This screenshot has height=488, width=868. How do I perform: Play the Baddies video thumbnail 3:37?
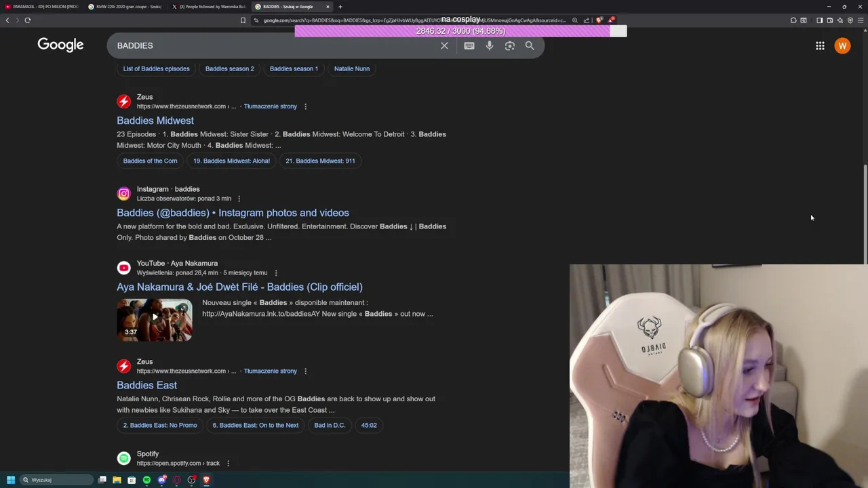tap(155, 319)
